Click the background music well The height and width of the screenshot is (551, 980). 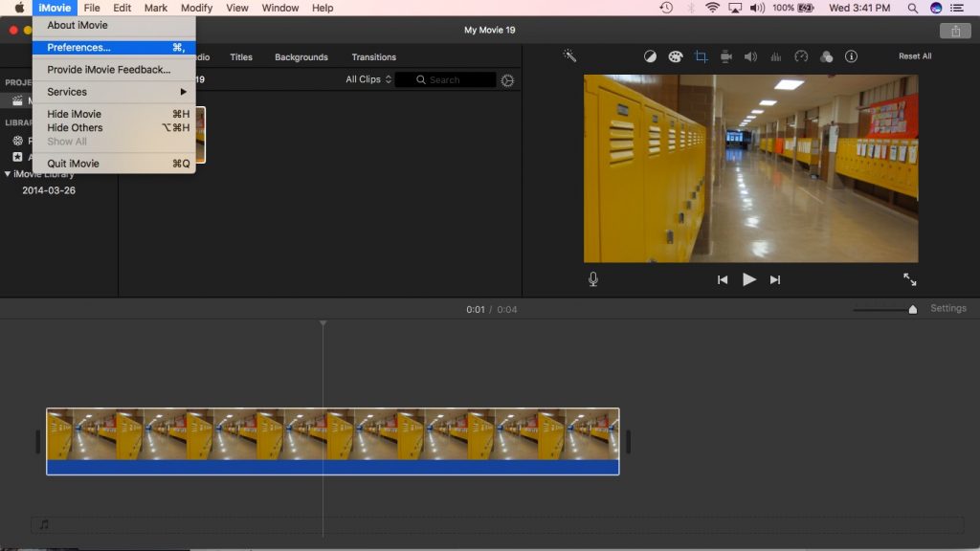[x=498, y=525]
